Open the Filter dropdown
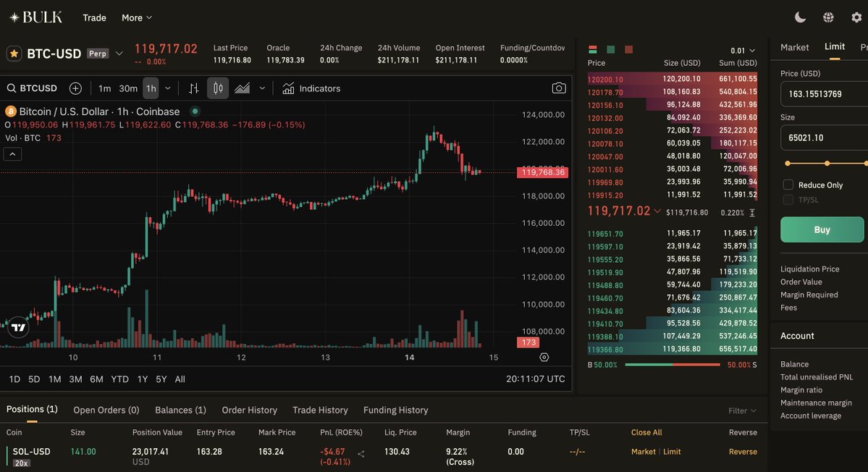 tap(742, 410)
